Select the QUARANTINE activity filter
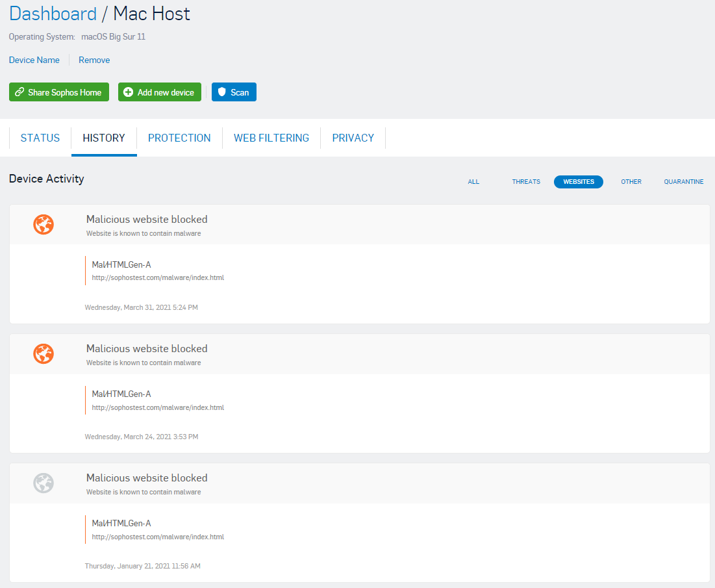 tap(683, 182)
